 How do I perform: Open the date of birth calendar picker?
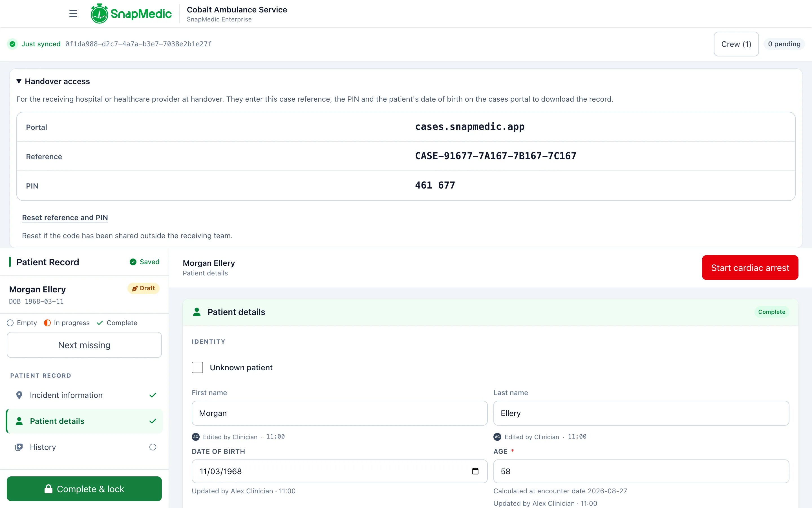pyautogui.click(x=475, y=471)
